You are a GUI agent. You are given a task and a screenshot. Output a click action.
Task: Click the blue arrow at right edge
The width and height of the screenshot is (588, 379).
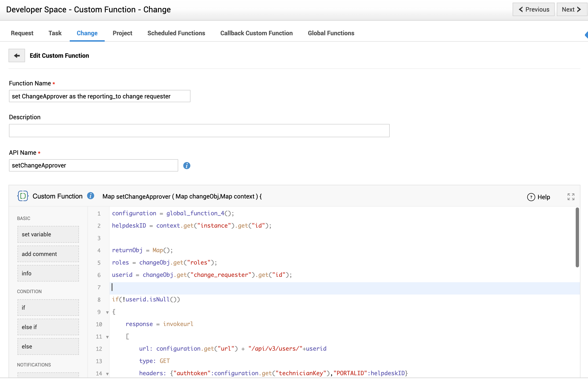click(x=586, y=35)
